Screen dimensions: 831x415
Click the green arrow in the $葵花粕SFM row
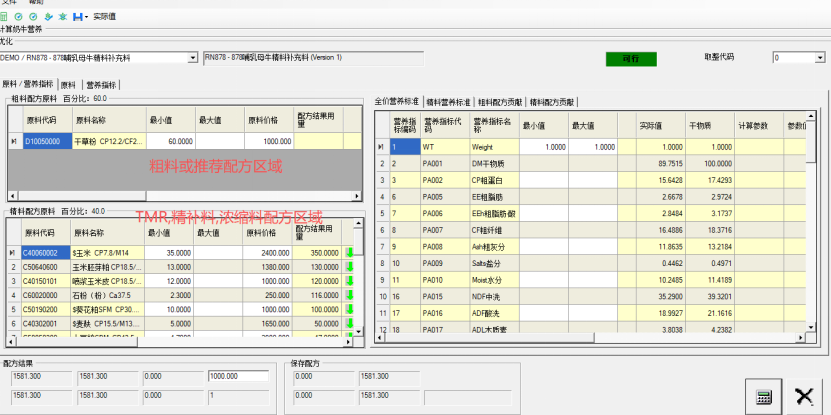[349, 308]
